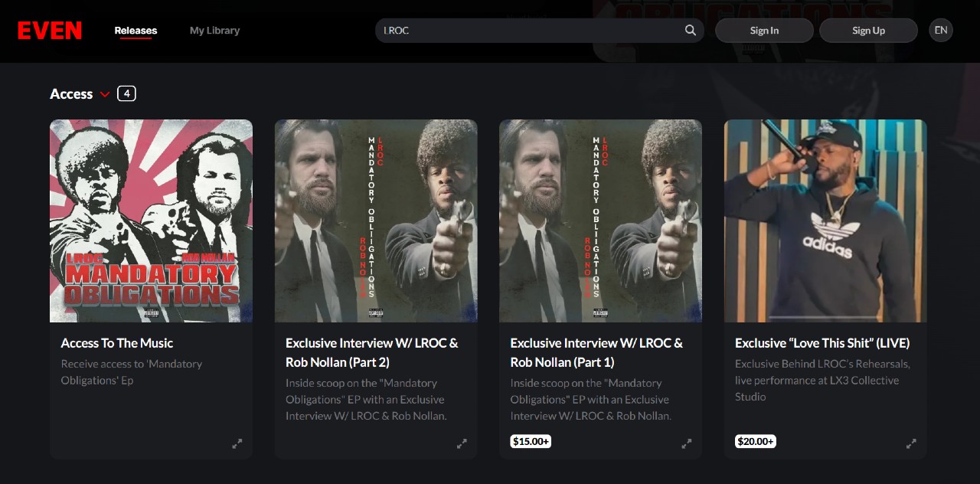
Task: Click the EVEN logo
Action: (50, 31)
